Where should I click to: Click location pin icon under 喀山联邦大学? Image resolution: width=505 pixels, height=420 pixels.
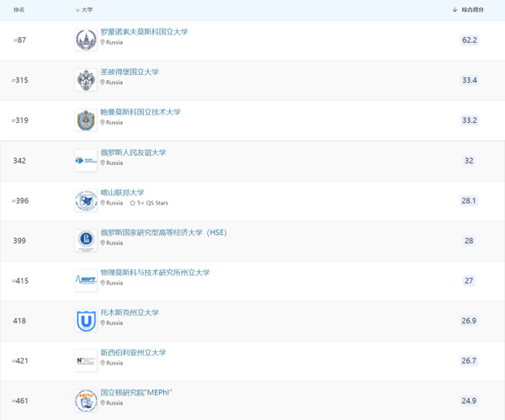pyautogui.click(x=103, y=203)
